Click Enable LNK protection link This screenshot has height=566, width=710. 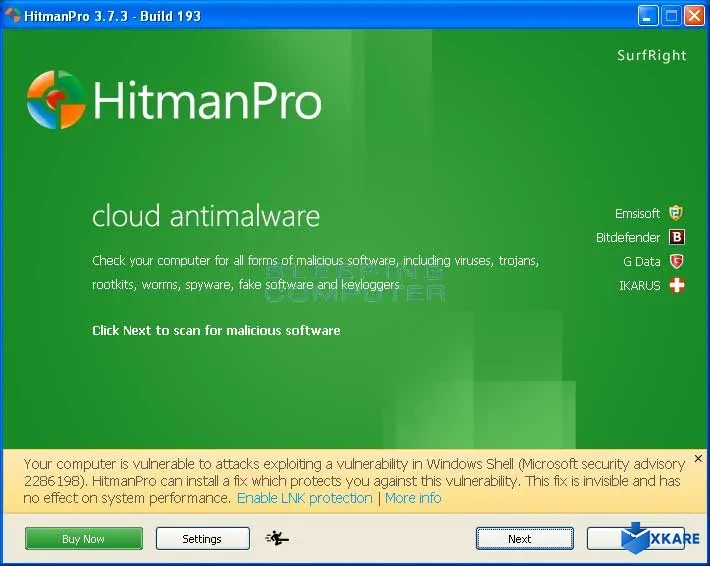[x=305, y=498]
